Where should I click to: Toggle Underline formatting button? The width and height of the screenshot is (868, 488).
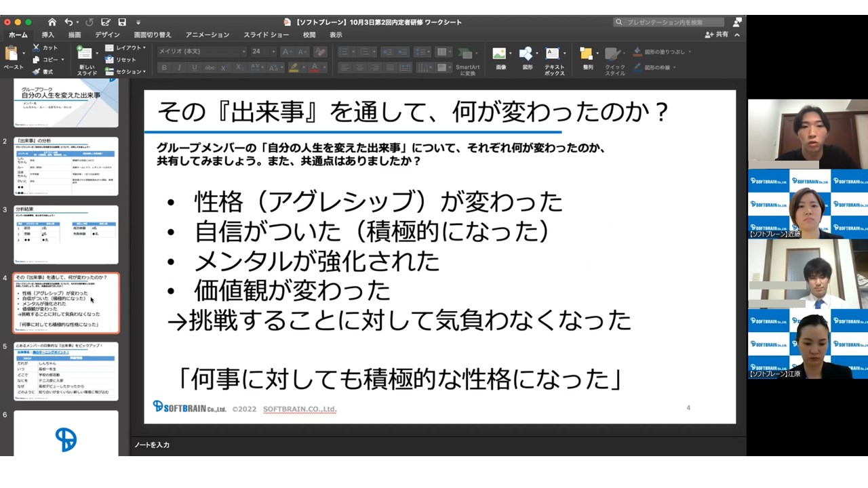[x=194, y=68]
